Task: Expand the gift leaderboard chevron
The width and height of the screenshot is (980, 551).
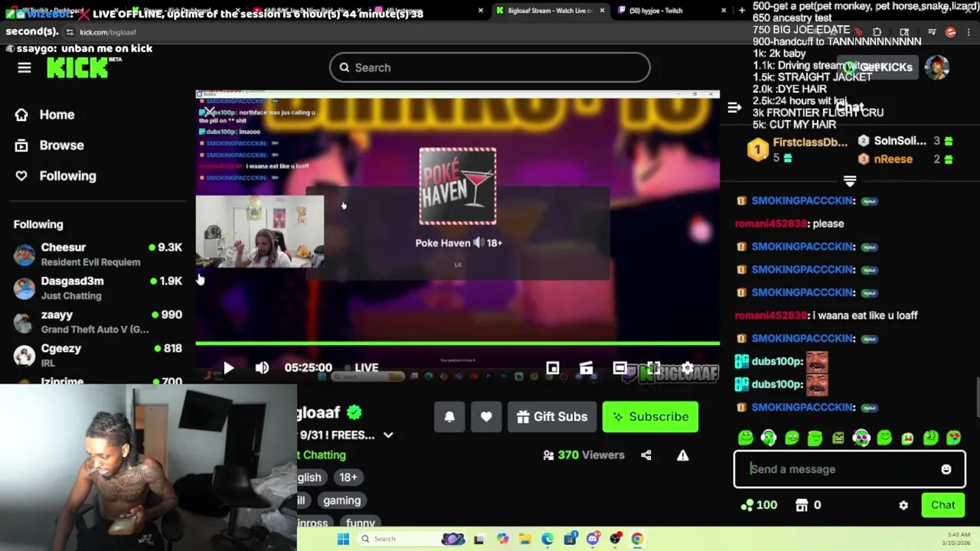Action: point(850,181)
